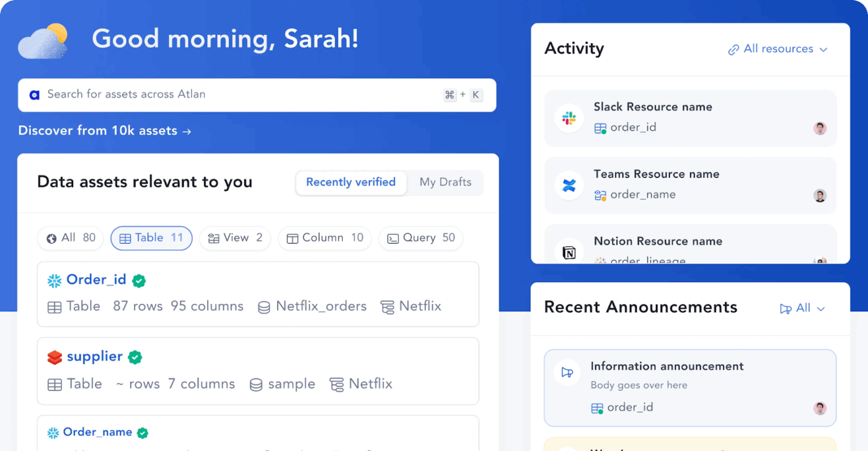Click the Slack icon in Activity panel
868x451 pixels.
point(569,118)
